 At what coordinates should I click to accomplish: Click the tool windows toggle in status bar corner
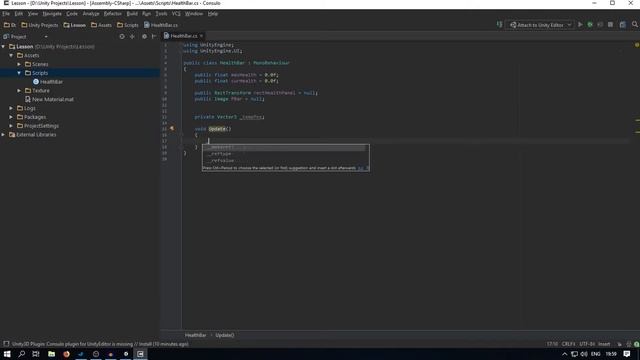[6, 344]
